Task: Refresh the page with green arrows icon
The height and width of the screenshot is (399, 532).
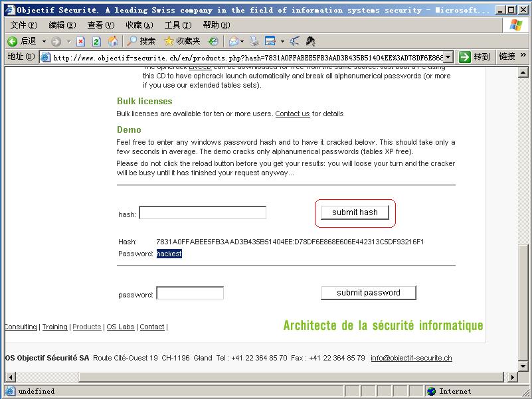Action: click(97, 41)
